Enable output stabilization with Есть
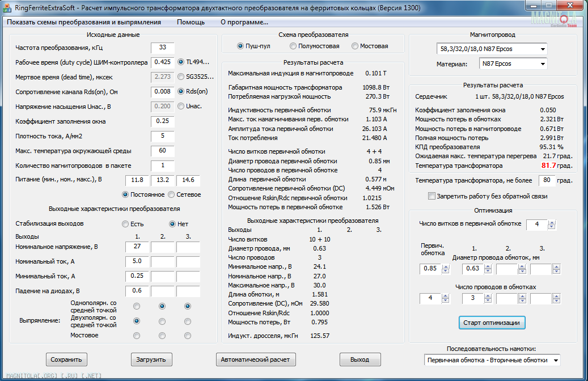The height and width of the screenshot is (381, 588). [x=125, y=224]
